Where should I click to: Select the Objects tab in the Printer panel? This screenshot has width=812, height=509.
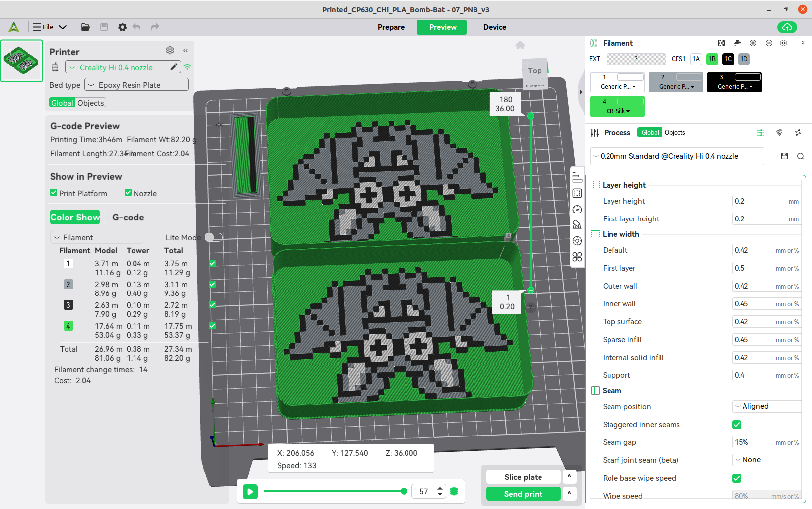(91, 103)
